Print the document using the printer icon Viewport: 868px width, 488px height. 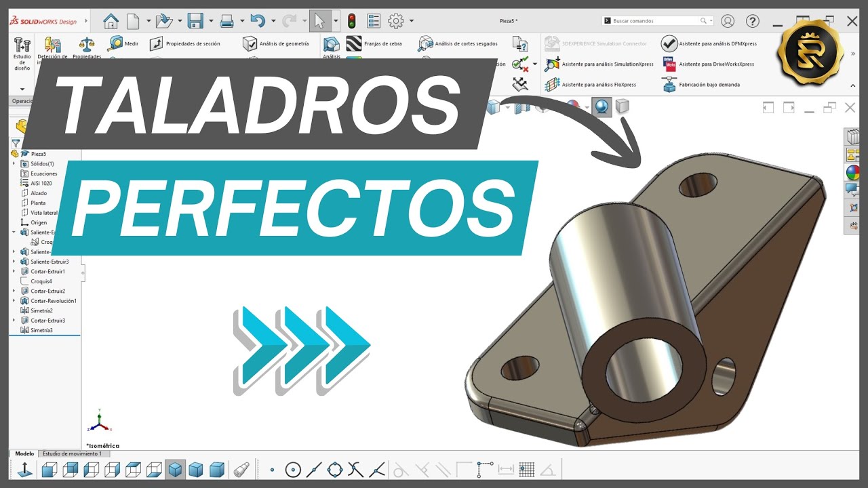click(226, 21)
